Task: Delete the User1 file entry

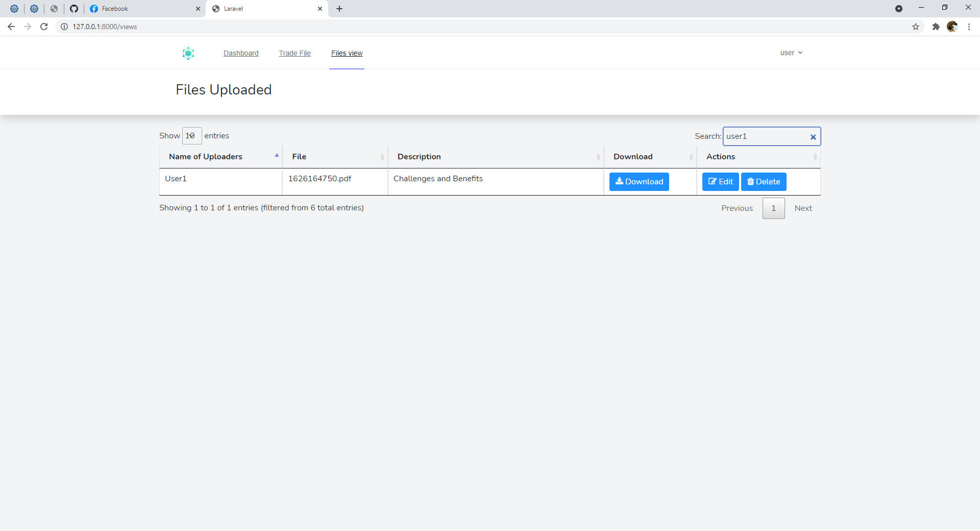Action: 764,182
